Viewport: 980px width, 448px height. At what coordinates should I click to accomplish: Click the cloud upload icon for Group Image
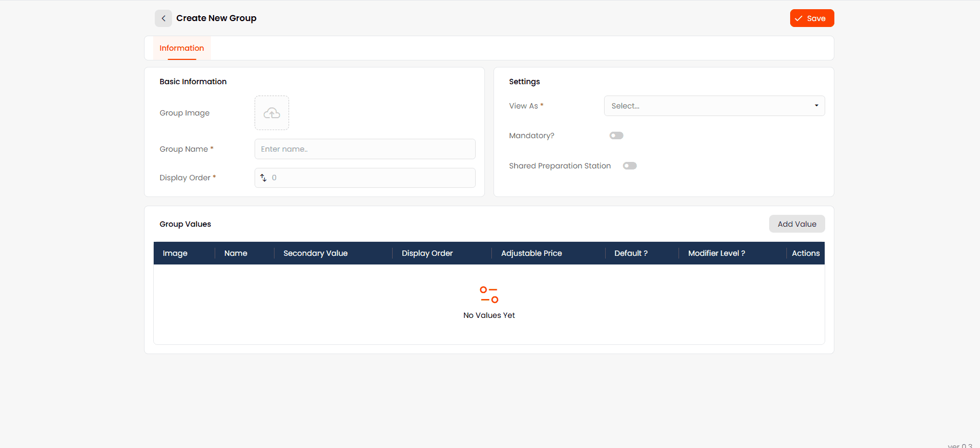[x=272, y=113]
